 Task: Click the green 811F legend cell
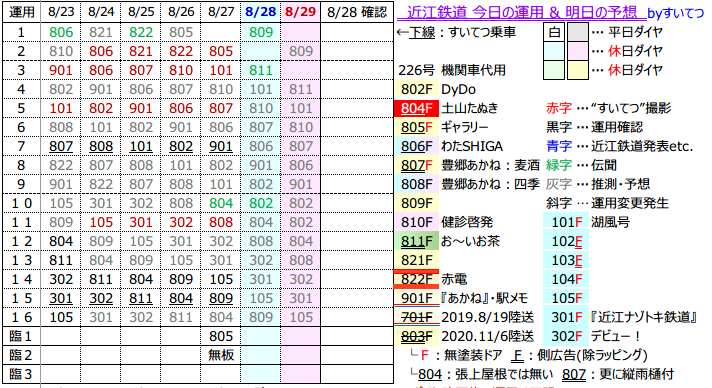(416, 241)
